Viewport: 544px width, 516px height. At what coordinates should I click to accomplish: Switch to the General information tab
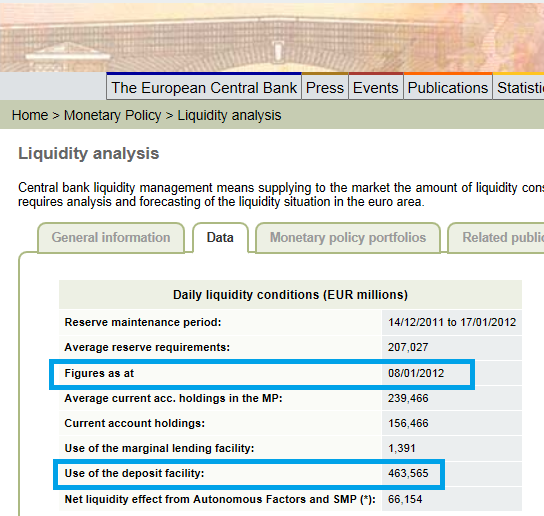[x=111, y=238]
